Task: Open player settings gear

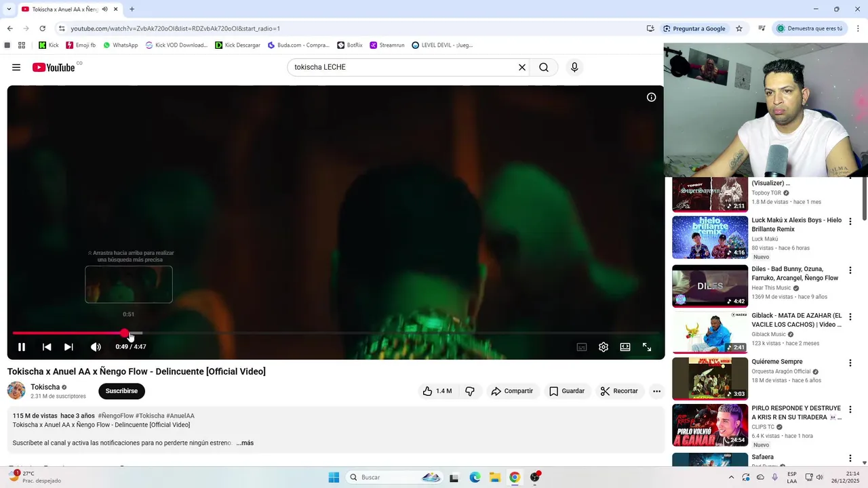Action: [x=604, y=347]
